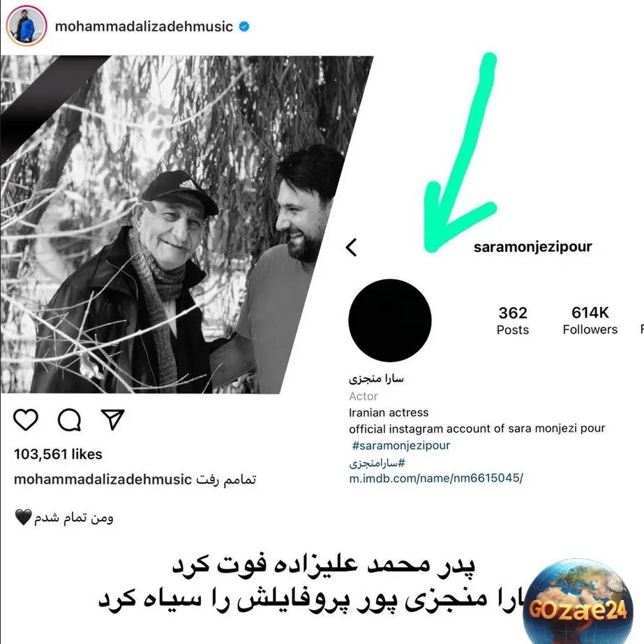Image resolution: width=644 pixels, height=644 pixels.
Task: Tap the blue verified badge
Action: (x=244, y=27)
